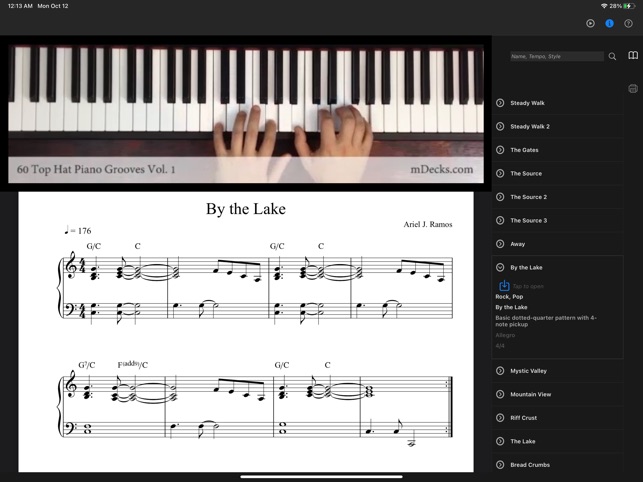Expand the chevron beside The Source
This screenshot has height=482, width=643.
[x=500, y=174]
